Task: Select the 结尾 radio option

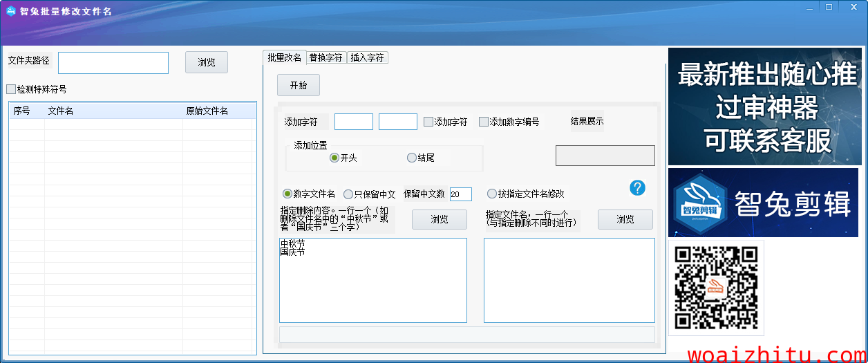Action: [x=412, y=158]
